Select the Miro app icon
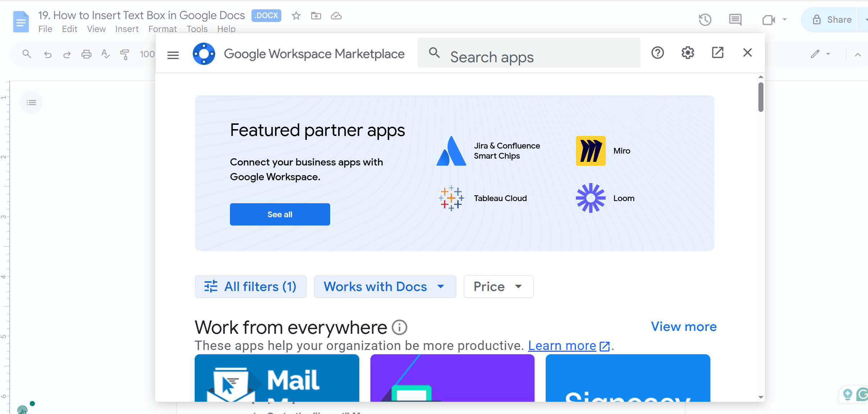Image resolution: width=868 pixels, height=414 pixels. click(x=591, y=151)
